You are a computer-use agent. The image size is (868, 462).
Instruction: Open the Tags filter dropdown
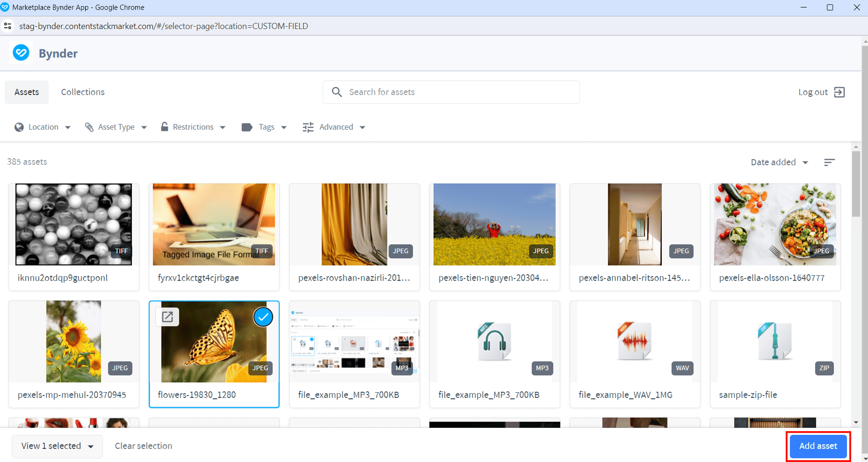pyautogui.click(x=284, y=127)
